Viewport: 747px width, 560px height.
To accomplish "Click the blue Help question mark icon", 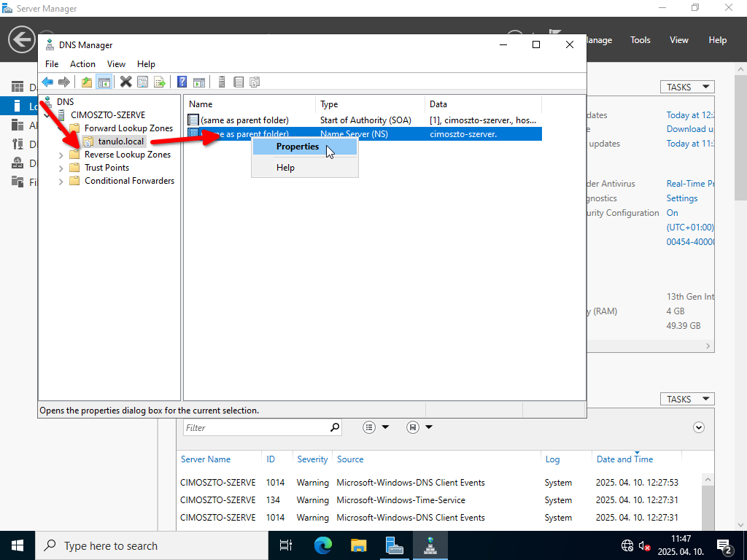I will click(x=182, y=82).
